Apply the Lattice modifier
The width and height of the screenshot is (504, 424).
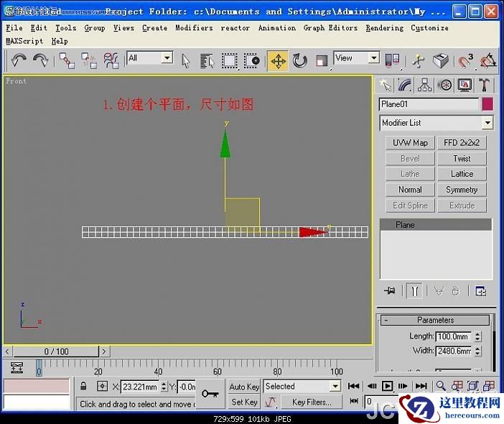pos(462,174)
